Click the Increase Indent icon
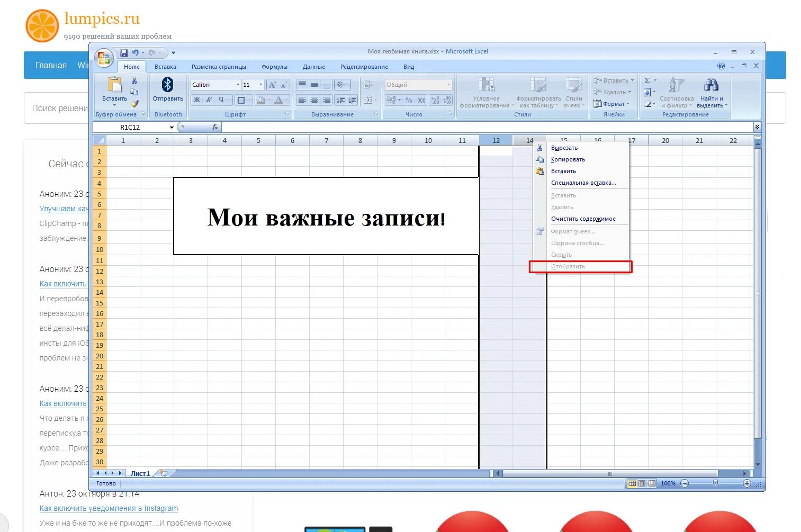The width and height of the screenshot is (801, 532). click(x=352, y=100)
